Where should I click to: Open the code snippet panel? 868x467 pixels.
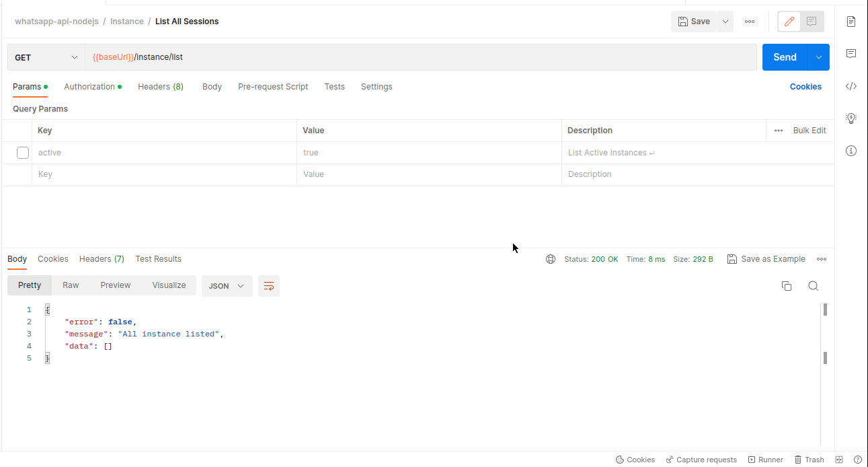pos(851,86)
